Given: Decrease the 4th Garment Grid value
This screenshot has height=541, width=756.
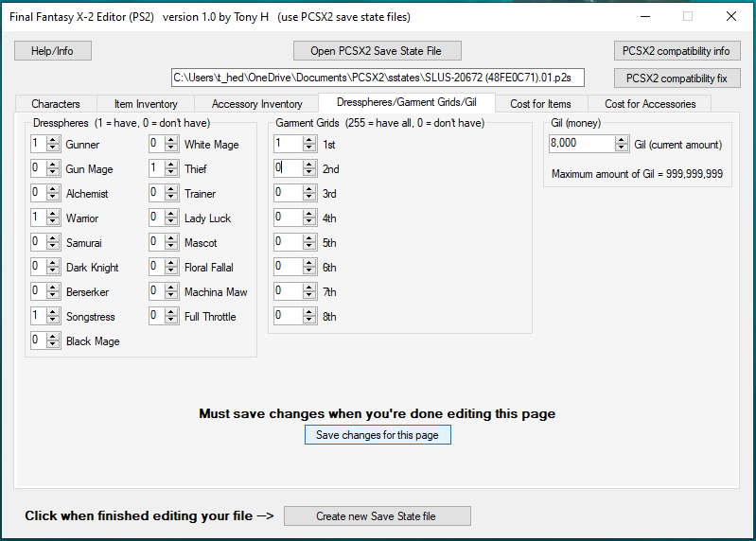Looking at the screenshot, I should pos(309,221).
